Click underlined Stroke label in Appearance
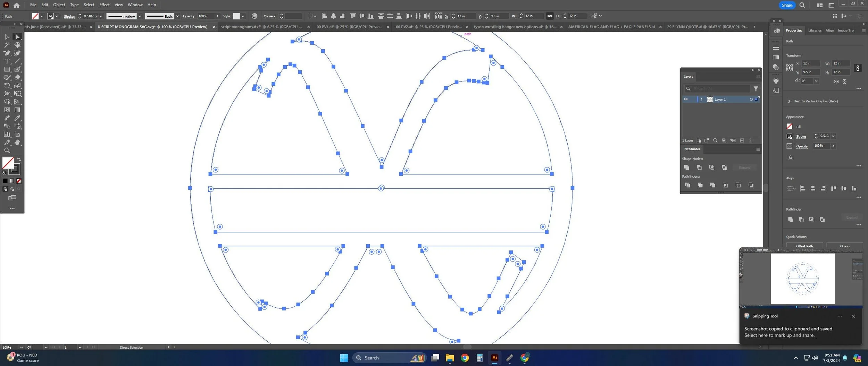This screenshot has width=868, height=366. (x=801, y=136)
